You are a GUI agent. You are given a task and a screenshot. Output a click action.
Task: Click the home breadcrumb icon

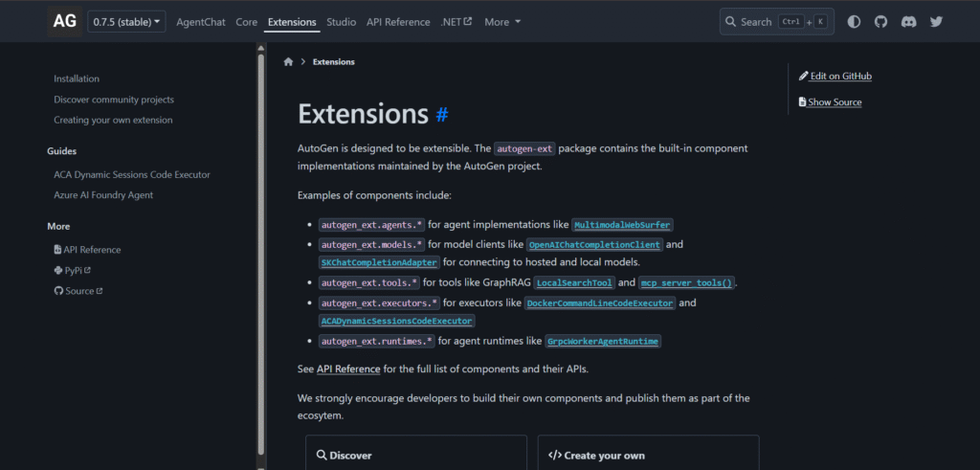pyautogui.click(x=288, y=62)
